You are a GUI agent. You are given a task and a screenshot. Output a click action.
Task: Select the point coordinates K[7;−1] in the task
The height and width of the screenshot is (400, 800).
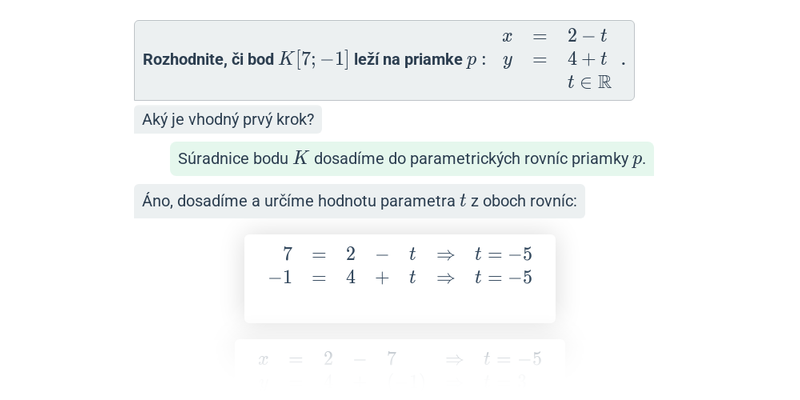tap(314, 60)
